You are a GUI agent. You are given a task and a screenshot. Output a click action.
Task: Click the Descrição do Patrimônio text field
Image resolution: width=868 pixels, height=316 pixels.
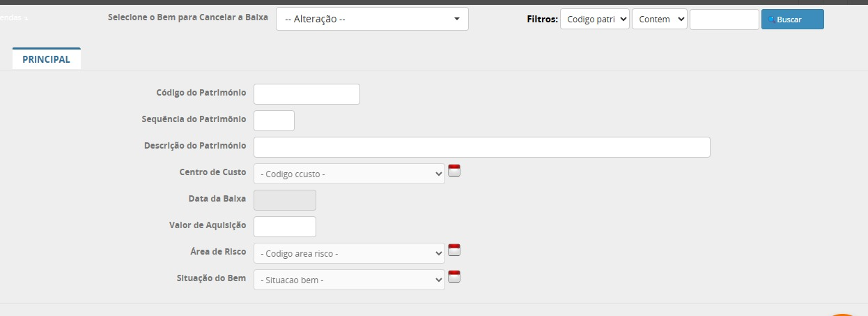481,147
